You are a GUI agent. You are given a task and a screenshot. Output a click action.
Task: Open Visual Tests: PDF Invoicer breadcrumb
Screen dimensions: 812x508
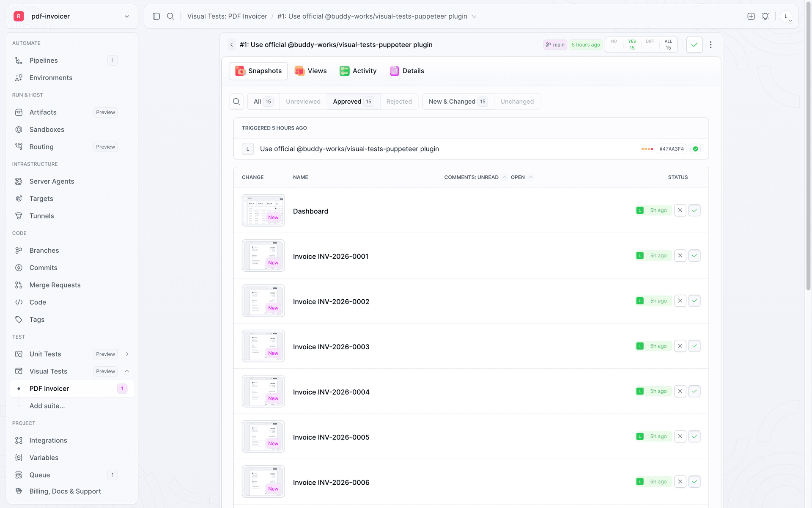click(227, 17)
